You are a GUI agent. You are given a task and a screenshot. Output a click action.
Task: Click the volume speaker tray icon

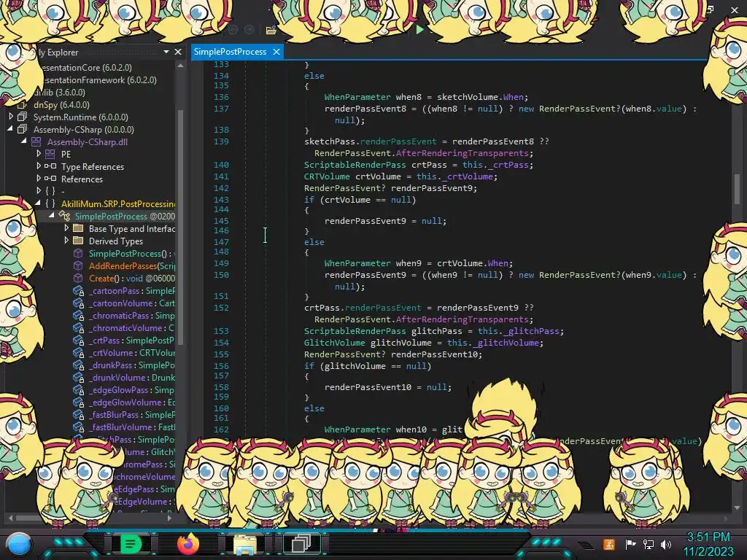[666, 544]
